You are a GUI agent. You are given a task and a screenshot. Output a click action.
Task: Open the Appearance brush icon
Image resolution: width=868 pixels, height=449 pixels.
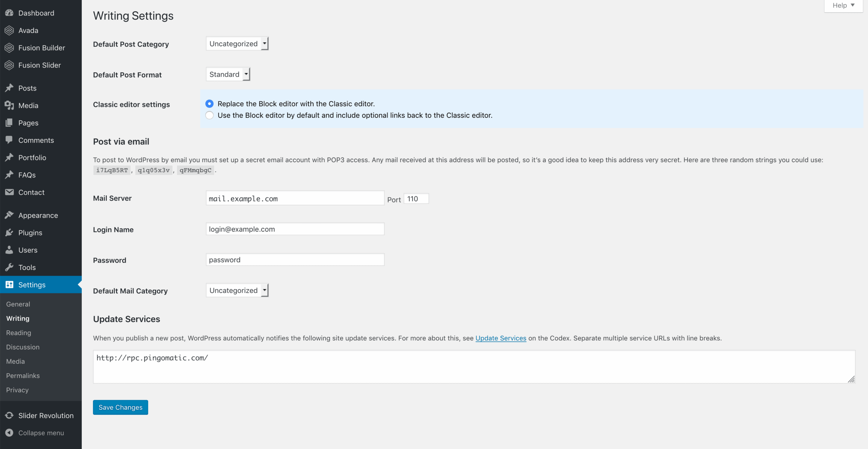click(x=9, y=215)
